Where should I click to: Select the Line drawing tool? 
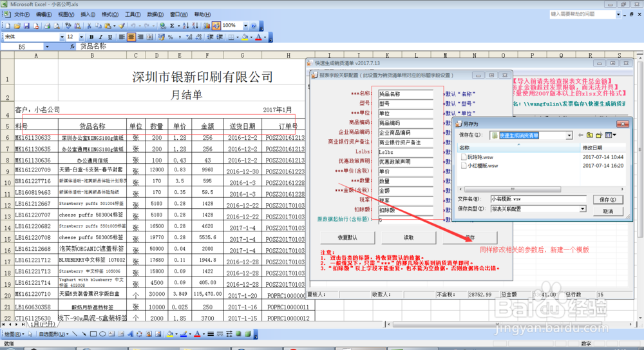(x=74, y=334)
